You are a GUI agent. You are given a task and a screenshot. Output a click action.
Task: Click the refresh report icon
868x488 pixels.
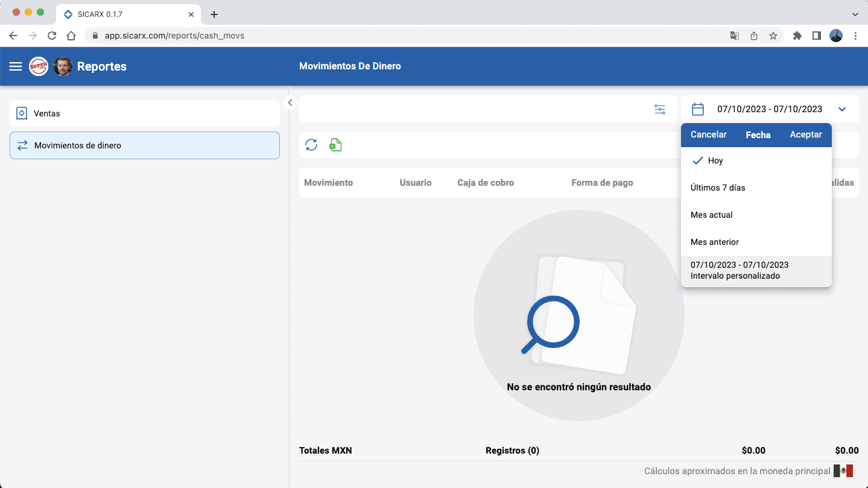(x=311, y=145)
